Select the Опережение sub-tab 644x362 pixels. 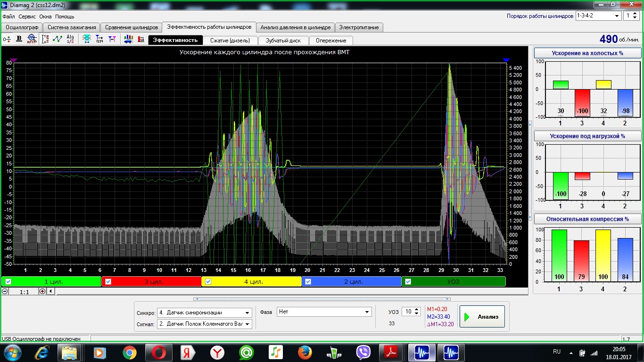click(x=331, y=40)
